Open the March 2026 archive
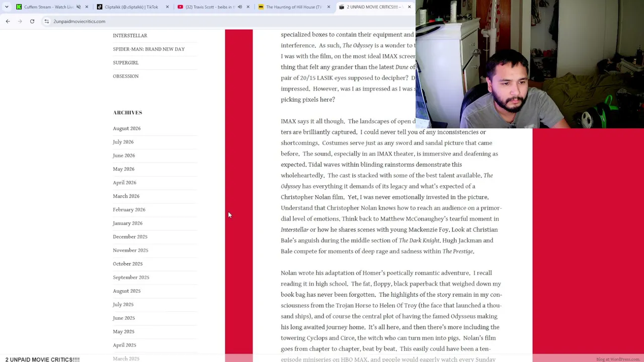The height and width of the screenshot is (362, 644). click(x=126, y=197)
